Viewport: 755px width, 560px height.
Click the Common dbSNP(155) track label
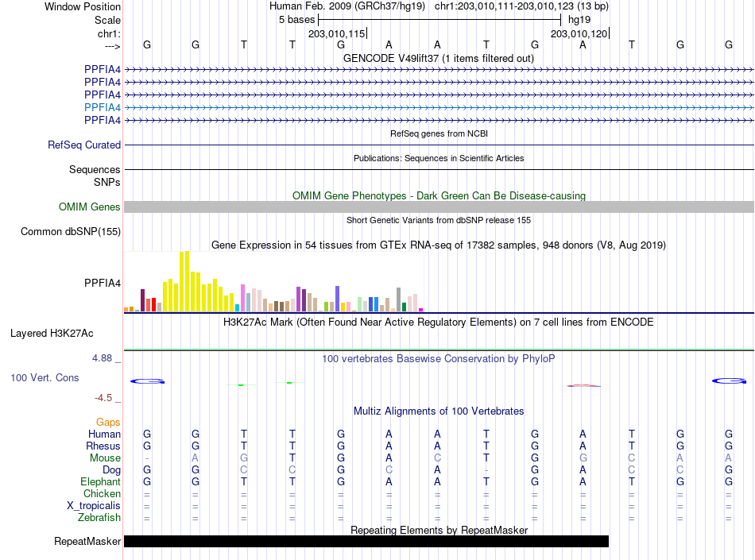(x=71, y=231)
